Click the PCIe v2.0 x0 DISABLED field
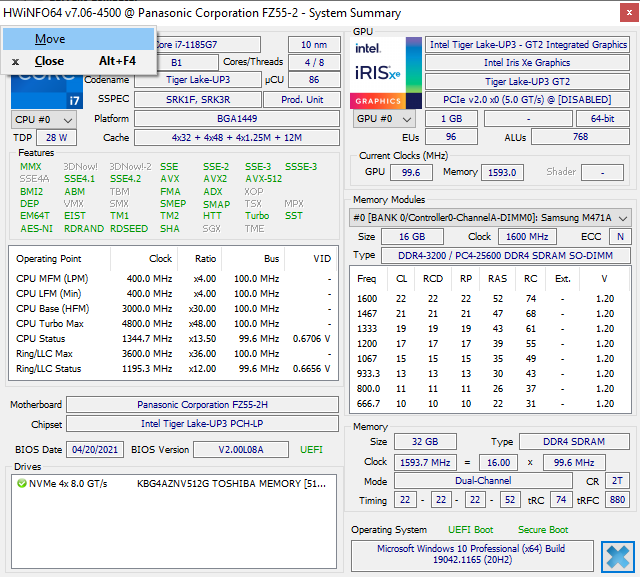 click(x=528, y=100)
